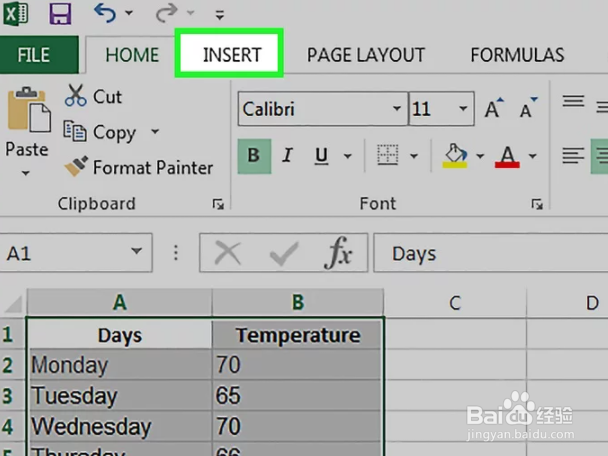Open the INSERT ribbon tab

pyautogui.click(x=231, y=55)
